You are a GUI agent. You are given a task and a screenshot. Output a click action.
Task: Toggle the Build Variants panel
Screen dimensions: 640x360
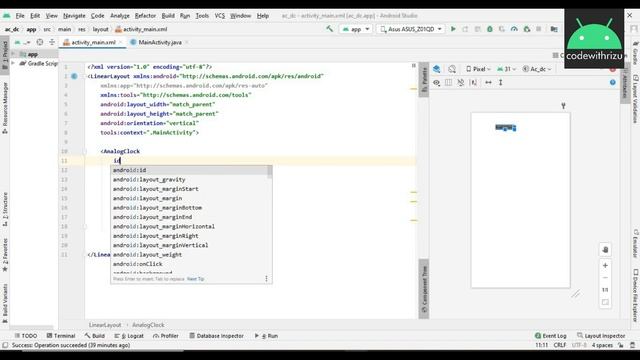coord(5,303)
